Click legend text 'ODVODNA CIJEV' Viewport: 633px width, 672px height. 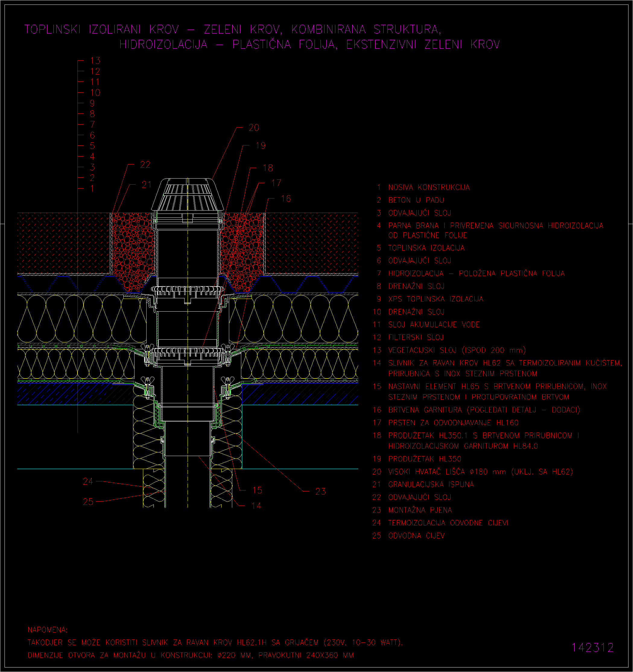tap(416, 536)
